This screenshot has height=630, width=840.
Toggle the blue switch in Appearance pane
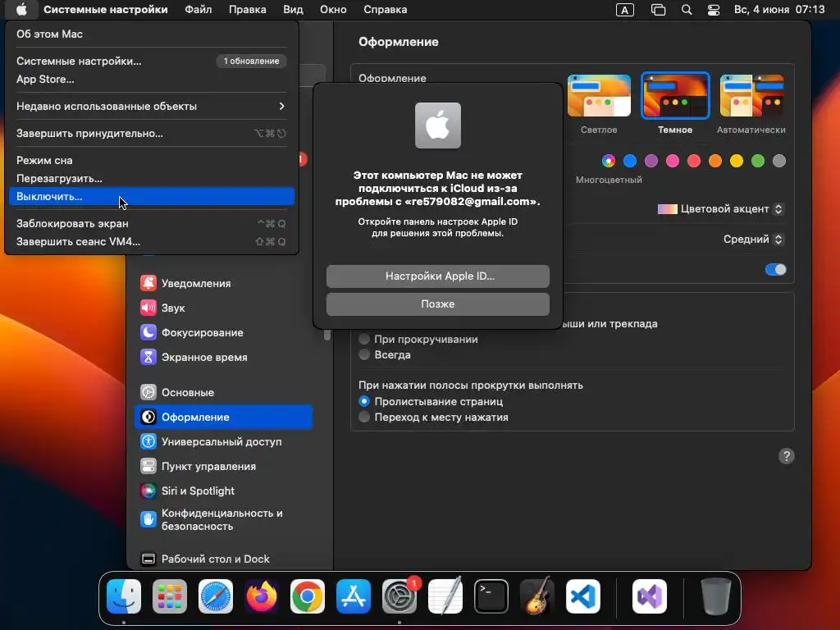(776, 269)
